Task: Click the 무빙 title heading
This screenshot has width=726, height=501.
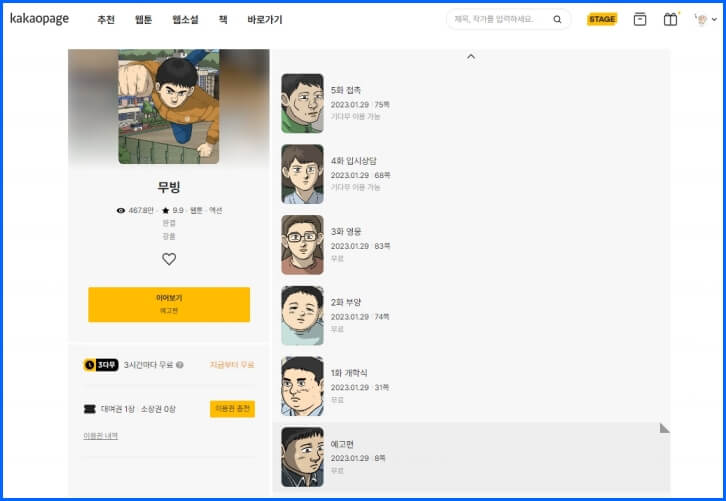Action: click(x=169, y=187)
